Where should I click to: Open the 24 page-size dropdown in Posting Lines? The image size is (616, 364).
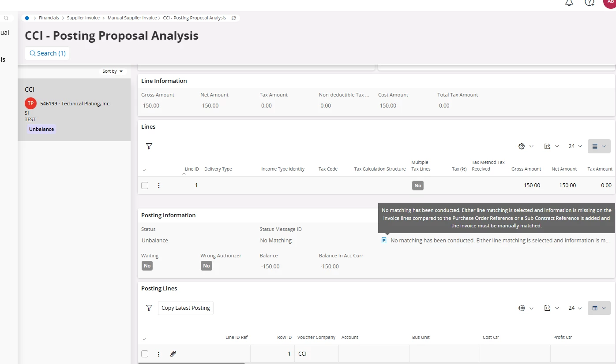(575, 308)
